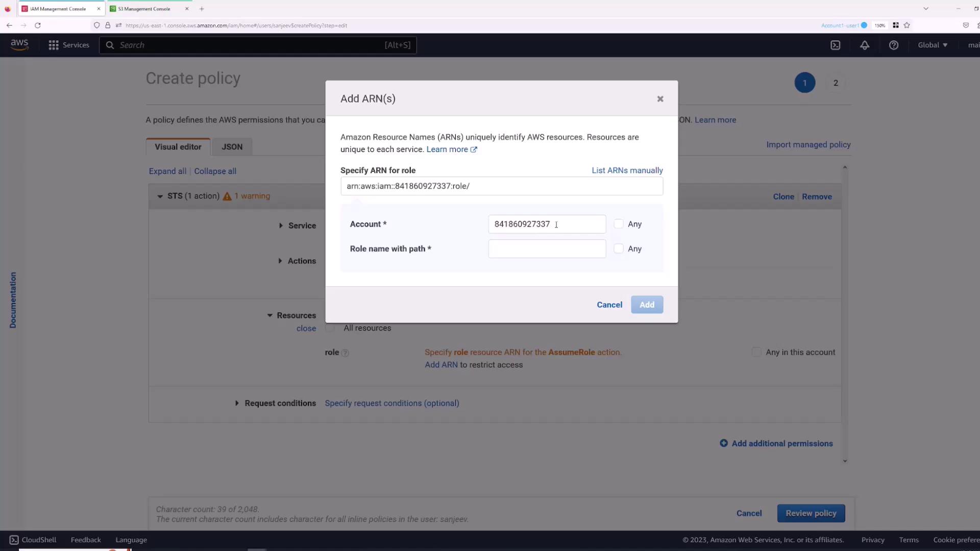Click the Role name with path input field
Screen dimensions: 980x551
pyautogui.click(x=547, y=249)
